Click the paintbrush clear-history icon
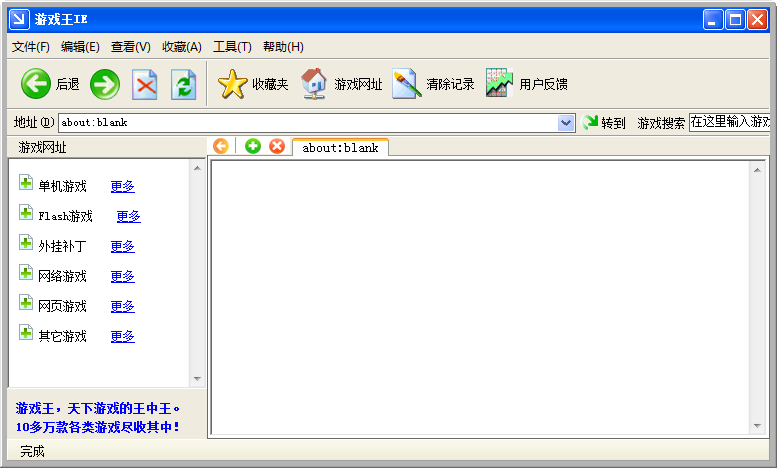777x468 pixels. tap(407, 84)
